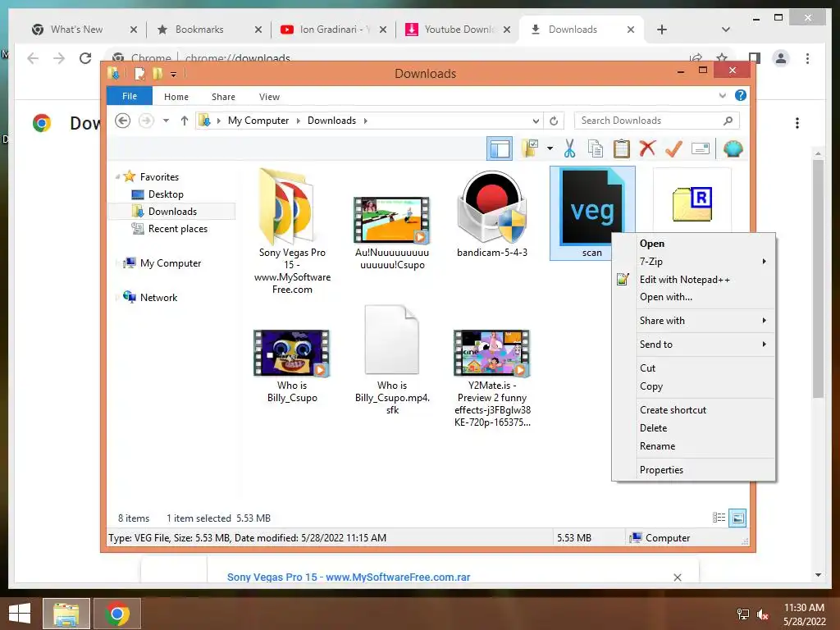
Task: Open a new Chrome tab
Action: coord(662,30)
